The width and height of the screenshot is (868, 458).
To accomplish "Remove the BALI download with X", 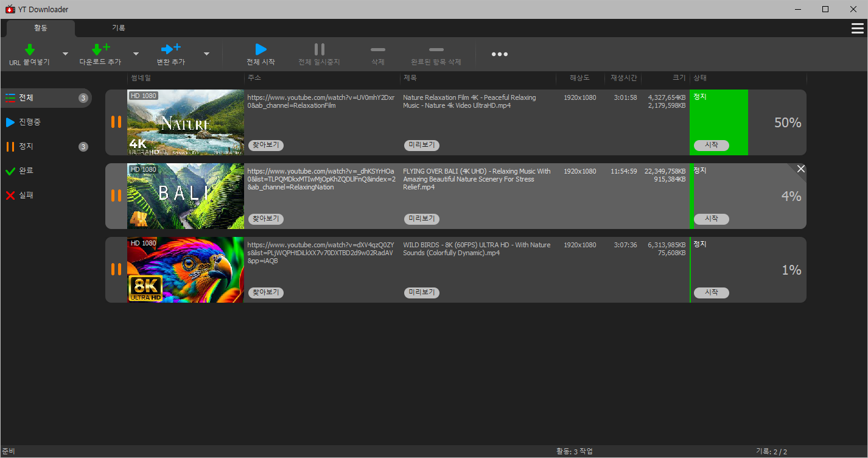I will pyautogui.click(x=801, y=169).
